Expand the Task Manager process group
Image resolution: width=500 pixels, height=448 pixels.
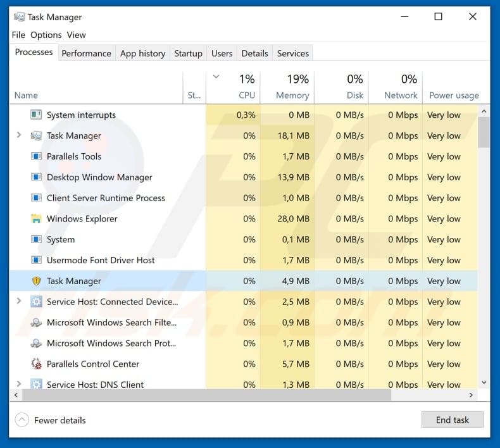pos(19,135)
